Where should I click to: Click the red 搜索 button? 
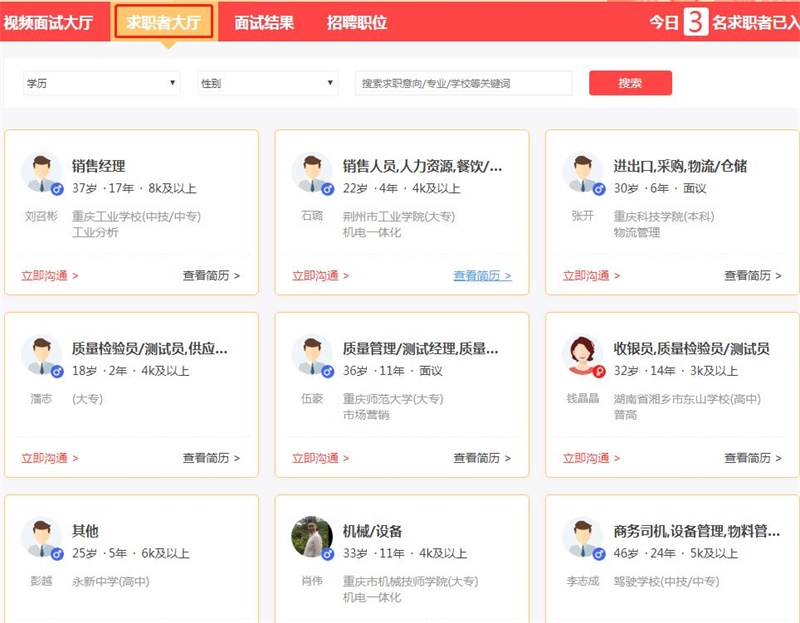point(630,83)
